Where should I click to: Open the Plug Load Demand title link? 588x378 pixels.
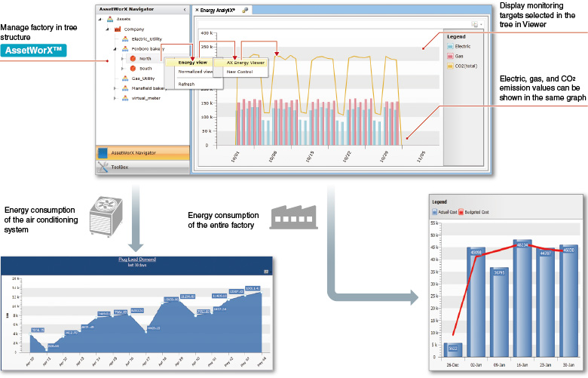(x=136, y=259)
